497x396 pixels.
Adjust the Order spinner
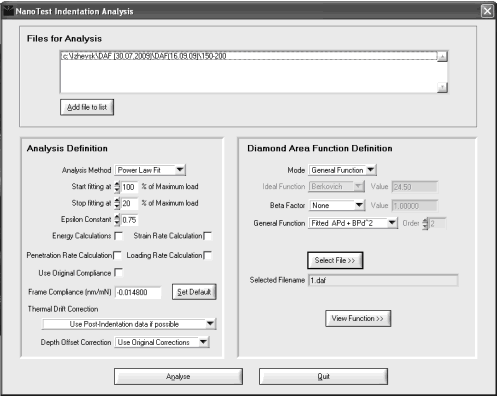click(x=425, y=223)
